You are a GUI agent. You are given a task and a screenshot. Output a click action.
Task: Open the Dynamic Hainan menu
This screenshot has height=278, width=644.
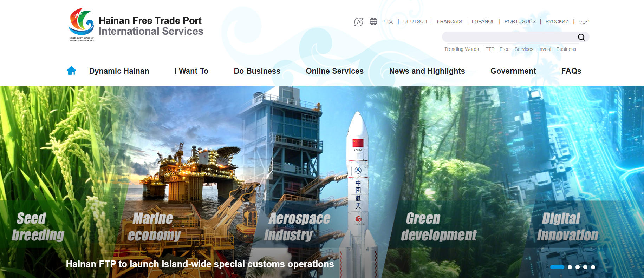point(119,71)
